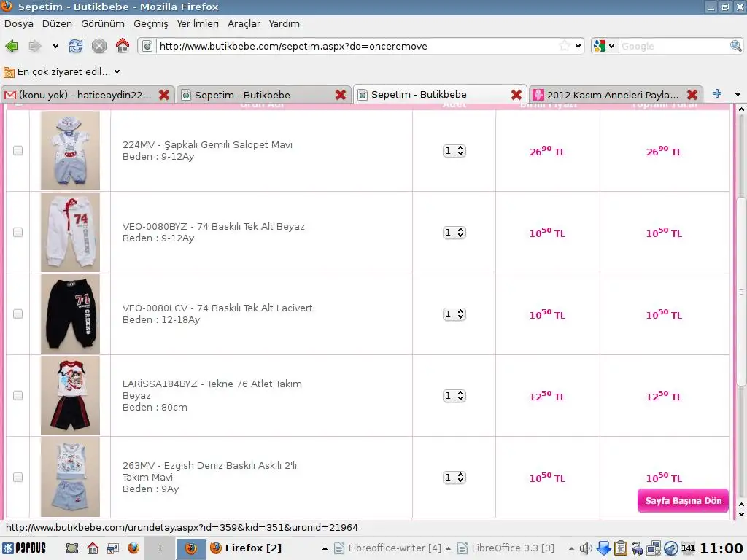747x560 pixels.
Task: Open the list-all-tabs dropdown arrow
Action: (x=738, y=94)
